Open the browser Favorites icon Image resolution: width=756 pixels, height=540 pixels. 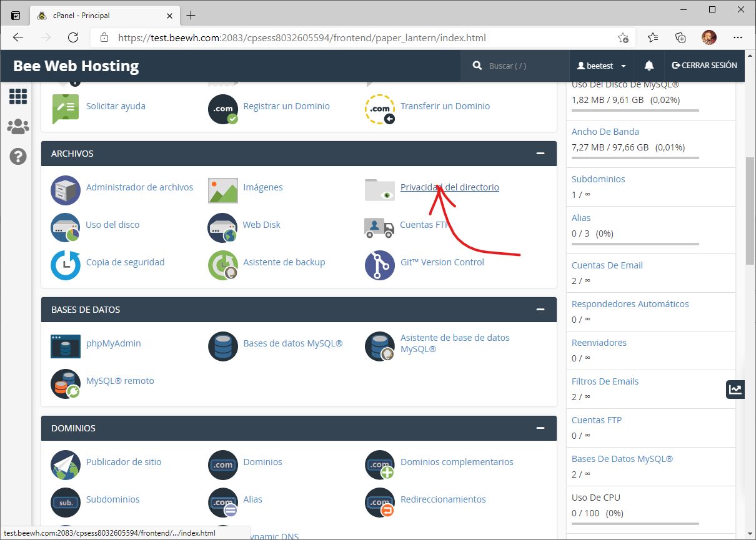653,37
